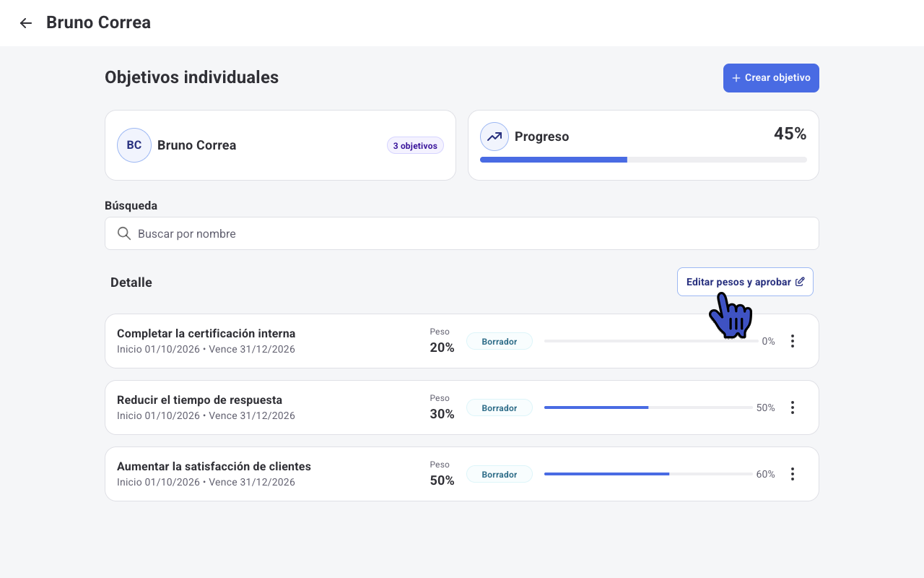The width and height of the screenshot is (924, 578).
Task: Go back using the left arrow icon
Action: click(x=26, y=23)
